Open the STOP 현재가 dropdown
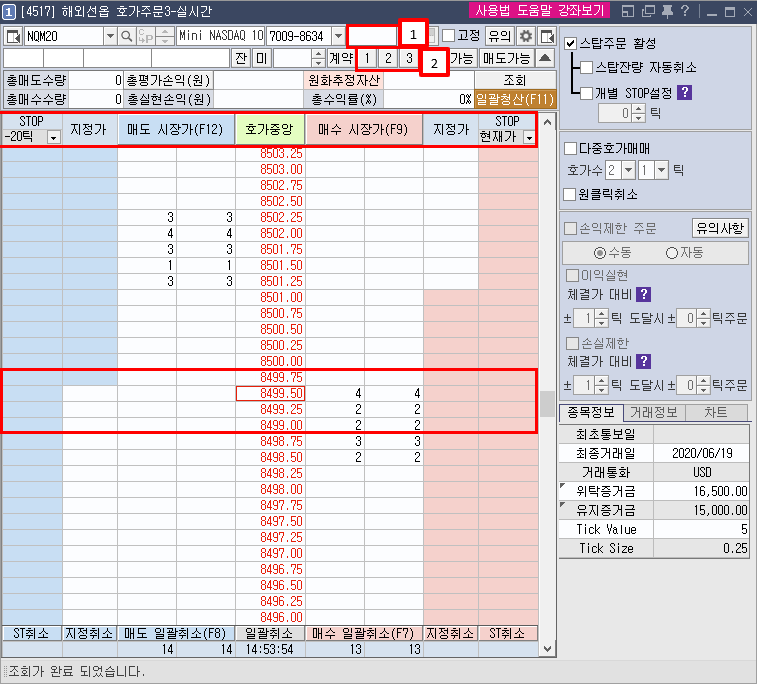757x684 pixels. (530, 138)
